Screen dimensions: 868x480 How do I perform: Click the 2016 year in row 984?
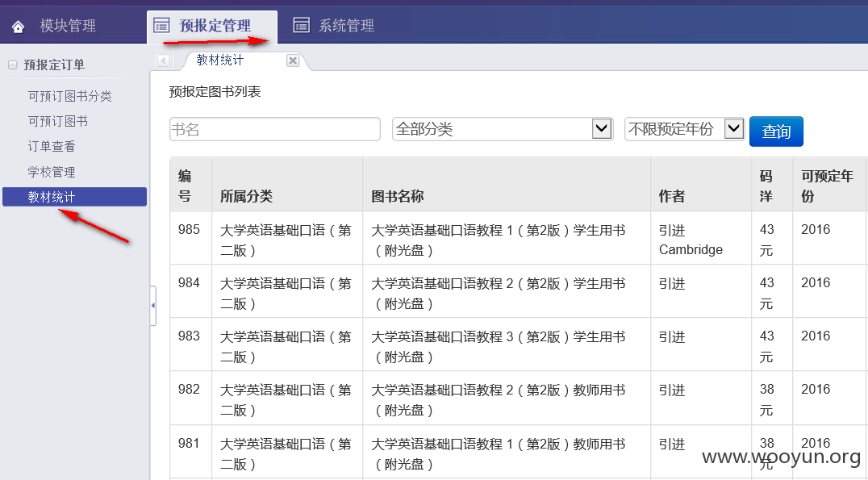click(816, 282)
